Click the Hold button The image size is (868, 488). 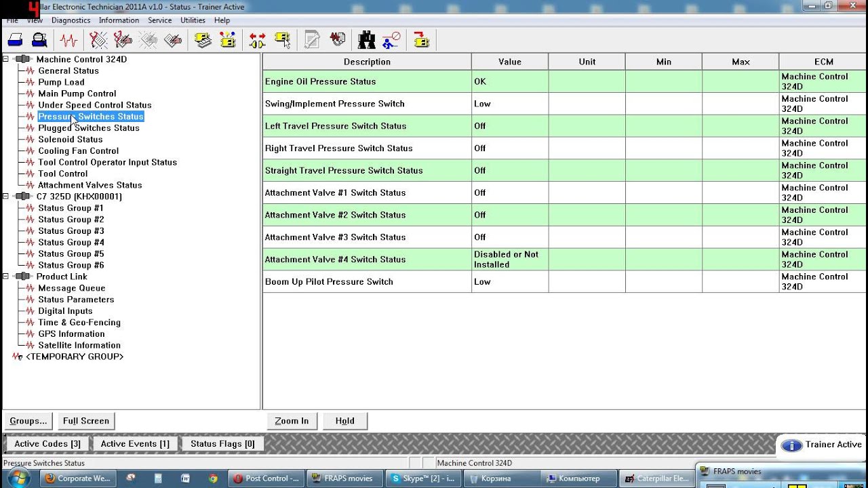(x=345, y=421)
